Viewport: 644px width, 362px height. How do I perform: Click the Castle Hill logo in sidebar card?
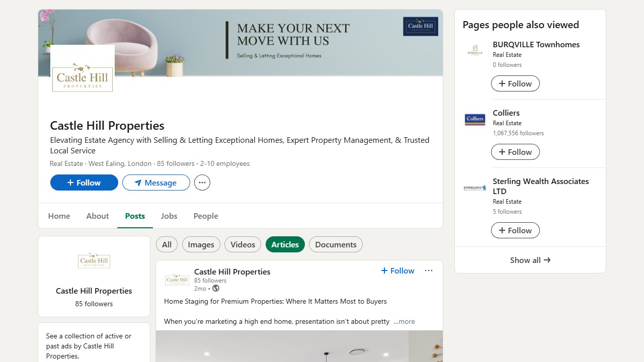[94, 261]
